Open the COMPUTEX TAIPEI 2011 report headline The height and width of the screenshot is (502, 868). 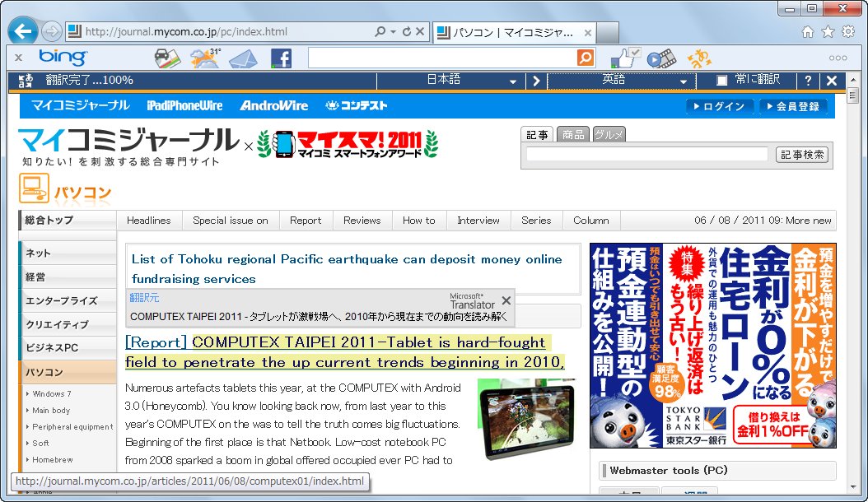345,352
